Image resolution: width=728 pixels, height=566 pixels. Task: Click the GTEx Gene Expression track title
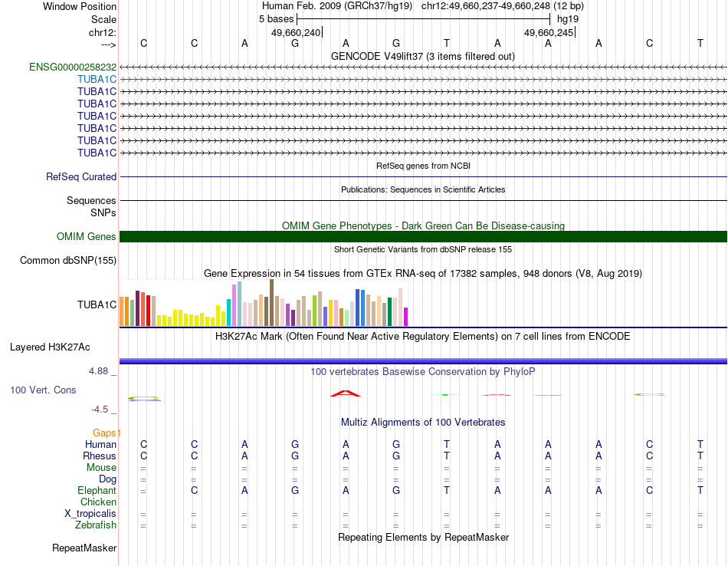click(423, 273)
